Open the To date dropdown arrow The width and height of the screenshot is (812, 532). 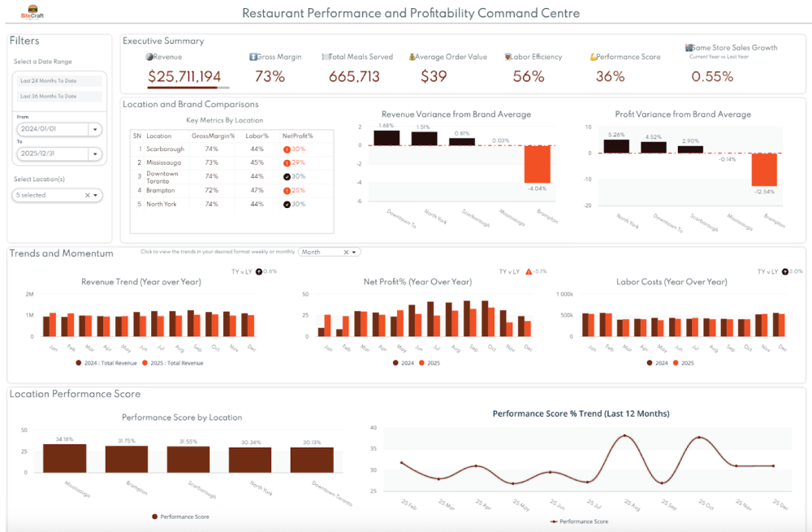point(95,154)
